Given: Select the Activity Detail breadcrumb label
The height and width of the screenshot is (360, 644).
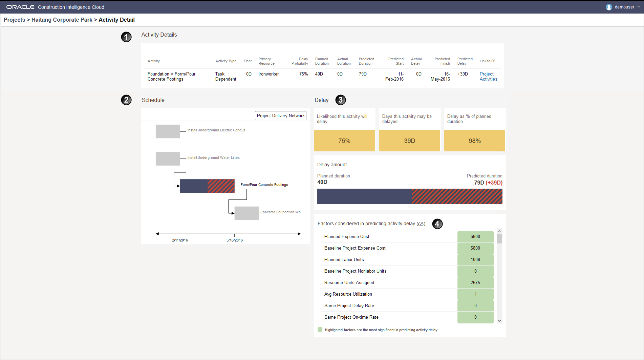Looking at the screenshot, I should click(x=116, y=20).
